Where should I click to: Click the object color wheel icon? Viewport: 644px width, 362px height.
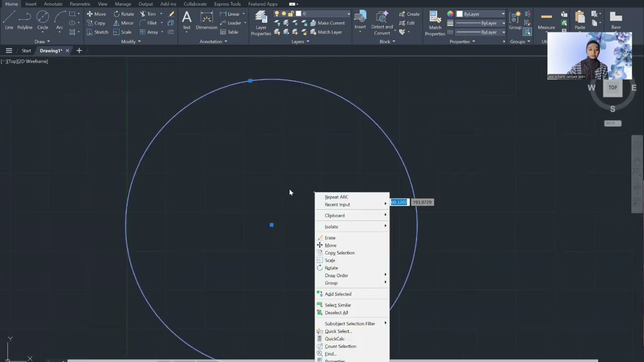coord(450,14)
